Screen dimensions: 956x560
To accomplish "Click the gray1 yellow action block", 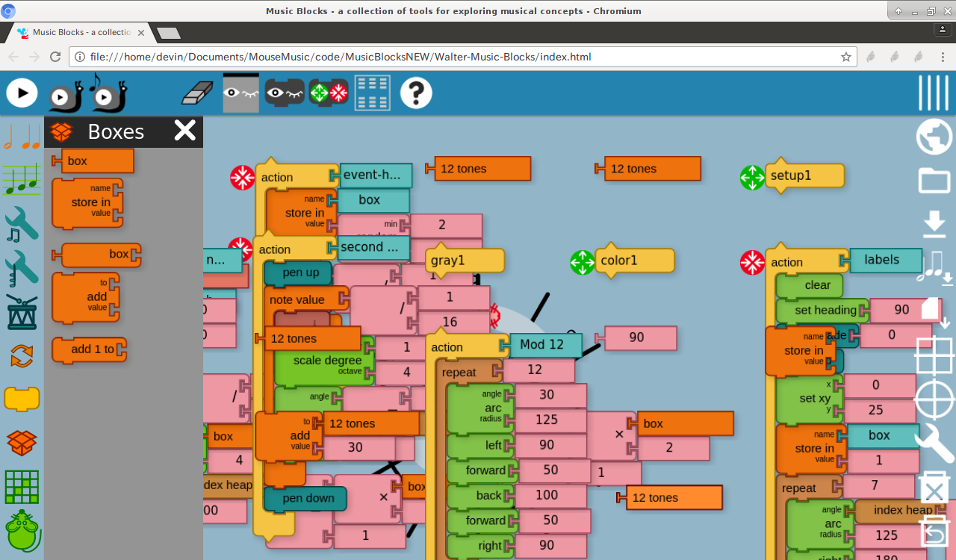I will (x=465, y=261).
